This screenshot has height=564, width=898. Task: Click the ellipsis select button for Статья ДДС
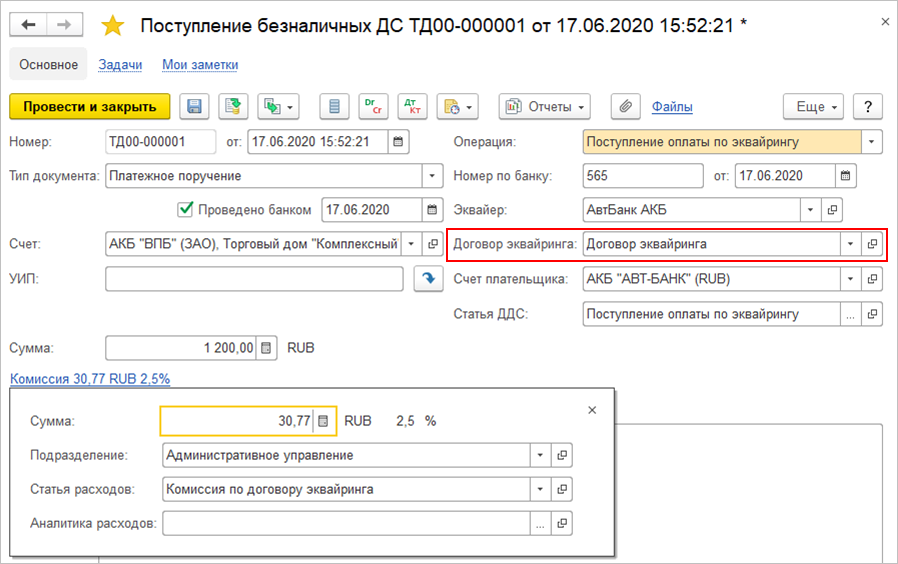pos(850,314)
